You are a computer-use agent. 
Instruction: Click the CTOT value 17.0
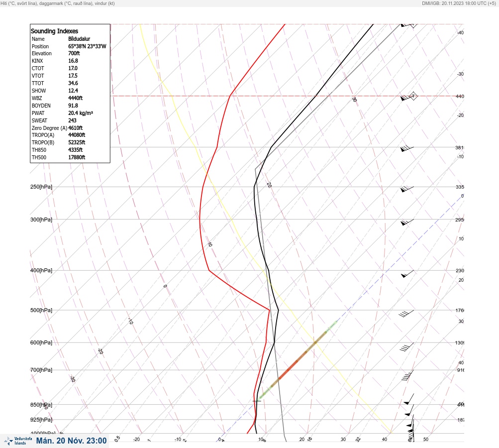click(73, 68)
